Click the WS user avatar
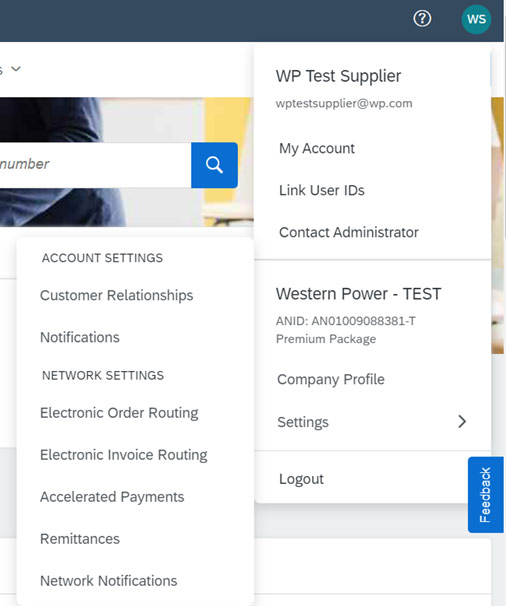Image resolution: width=506 pixels, height=606 pixels. pos(476,19)
